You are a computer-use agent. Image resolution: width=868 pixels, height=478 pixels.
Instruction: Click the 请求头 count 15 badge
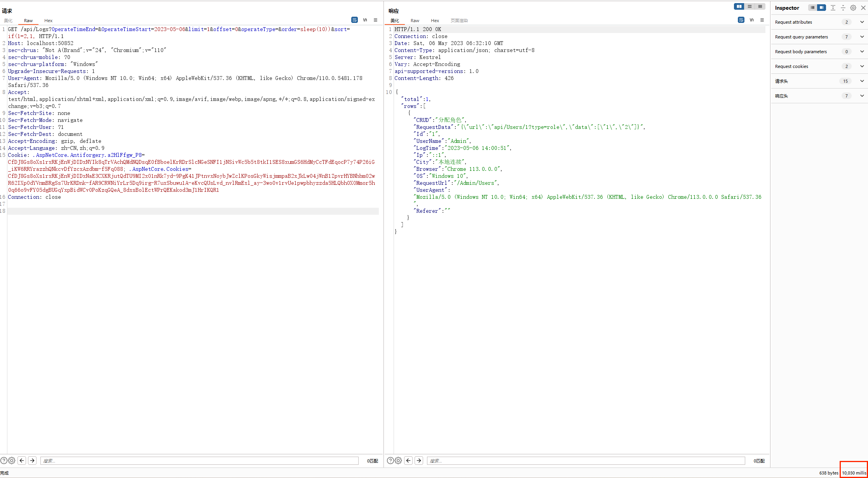(845, 81)
